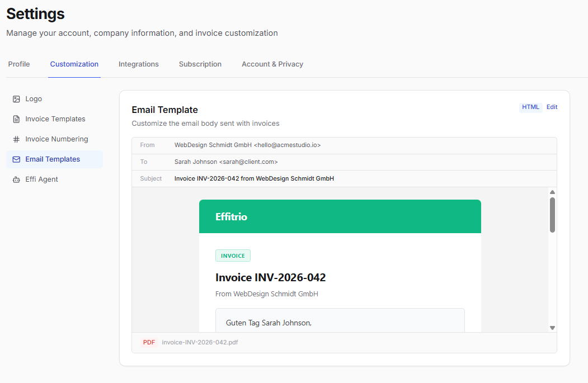Viewport: 588px width, 383px height.
Task: Click the To recipient Sarah Johnson address
Action: pyautogui.click(x=226, y=162)
